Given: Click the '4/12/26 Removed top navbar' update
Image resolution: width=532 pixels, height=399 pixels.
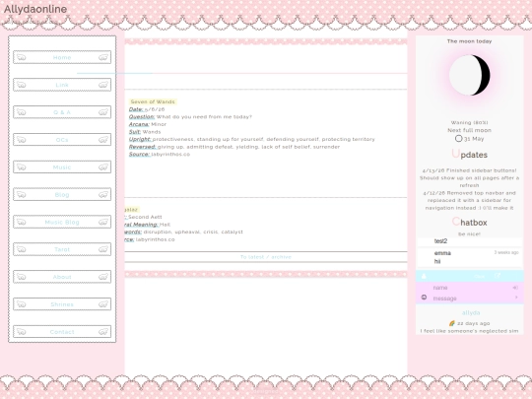Looking at the screenshot, I should click(470, 200).
